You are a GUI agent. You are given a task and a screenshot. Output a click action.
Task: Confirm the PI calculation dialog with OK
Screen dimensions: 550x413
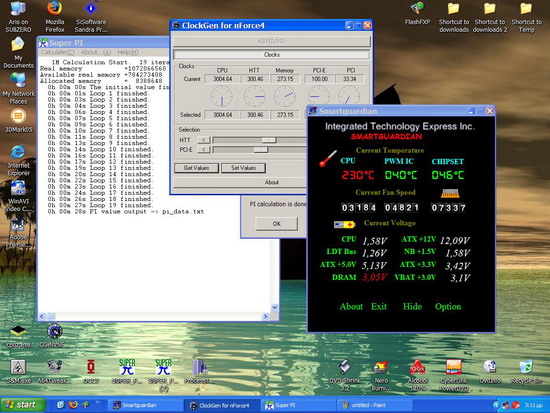(x=276, y=224)
